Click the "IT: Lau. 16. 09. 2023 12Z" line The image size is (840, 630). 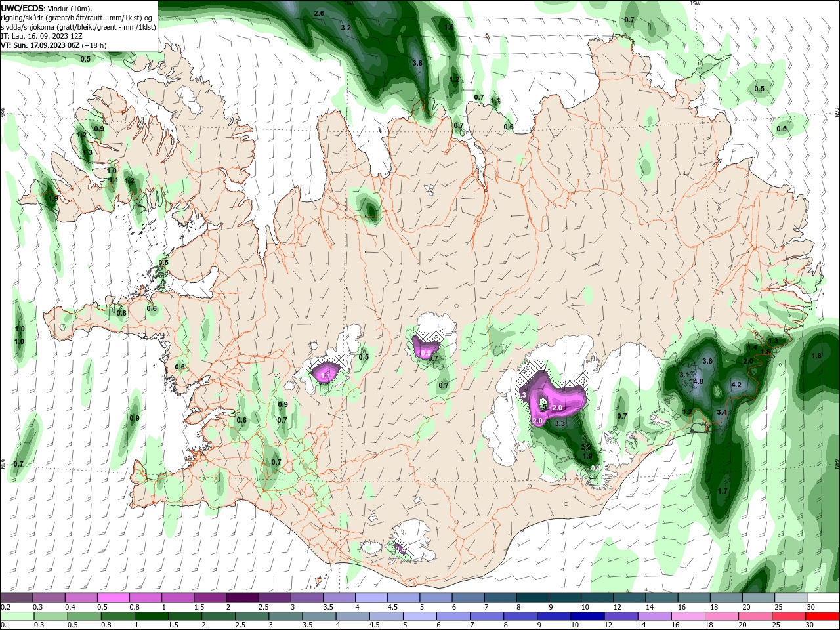(41, 36)
